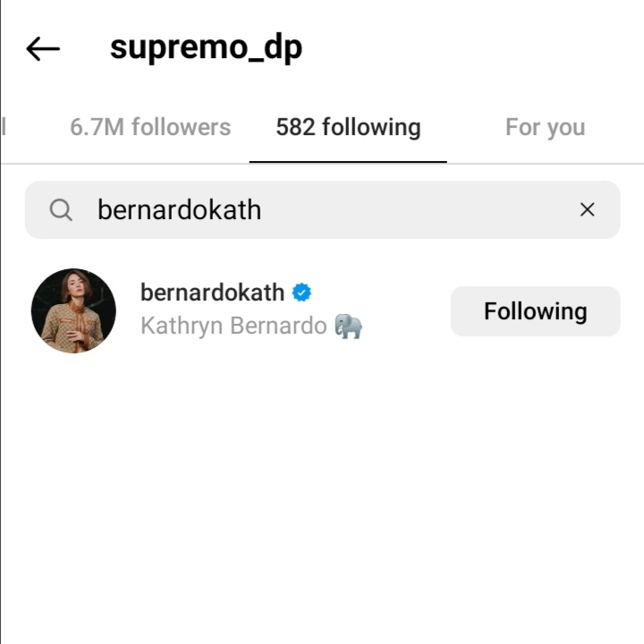
Task: Click search bar space left of X
Action: click(447, 210)
